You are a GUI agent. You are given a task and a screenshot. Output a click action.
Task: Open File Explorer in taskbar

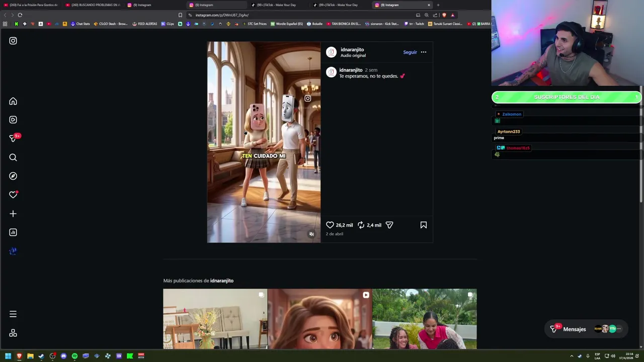30,356
